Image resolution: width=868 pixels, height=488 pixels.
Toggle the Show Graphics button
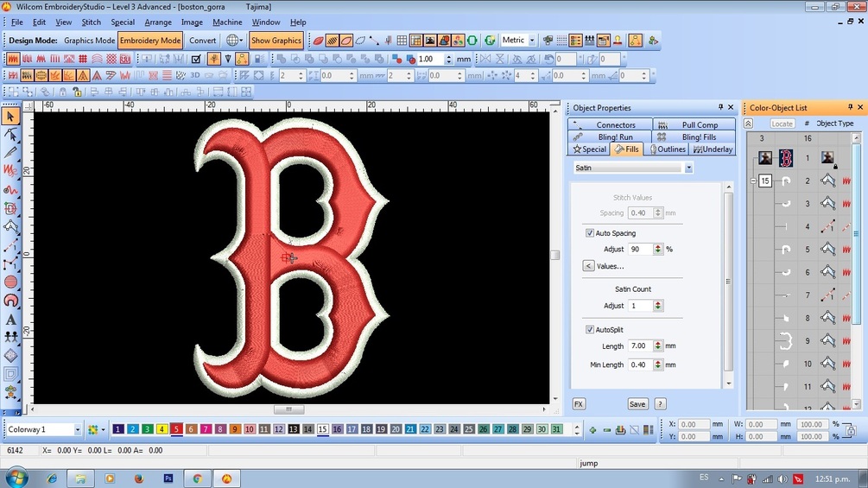(x=276, y=41)
